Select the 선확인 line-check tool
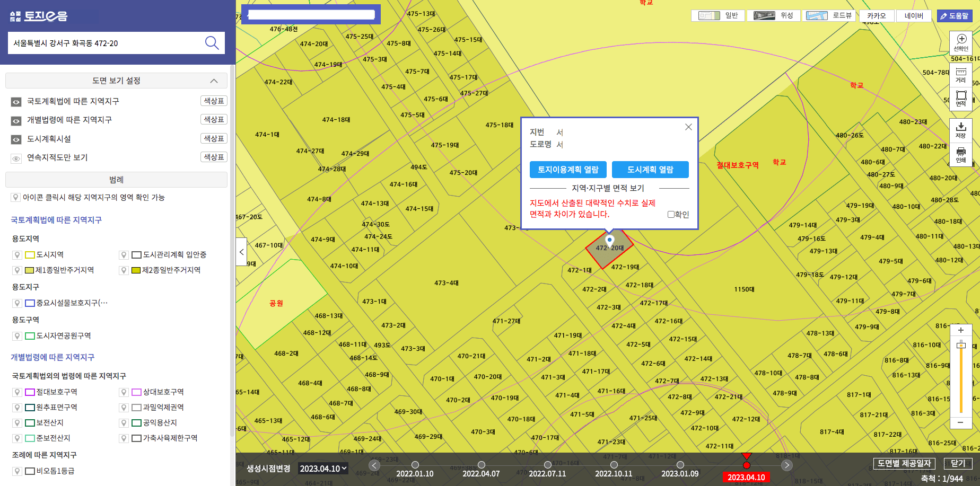The height and width of the screenshot is (486, 980). point(961,42)
